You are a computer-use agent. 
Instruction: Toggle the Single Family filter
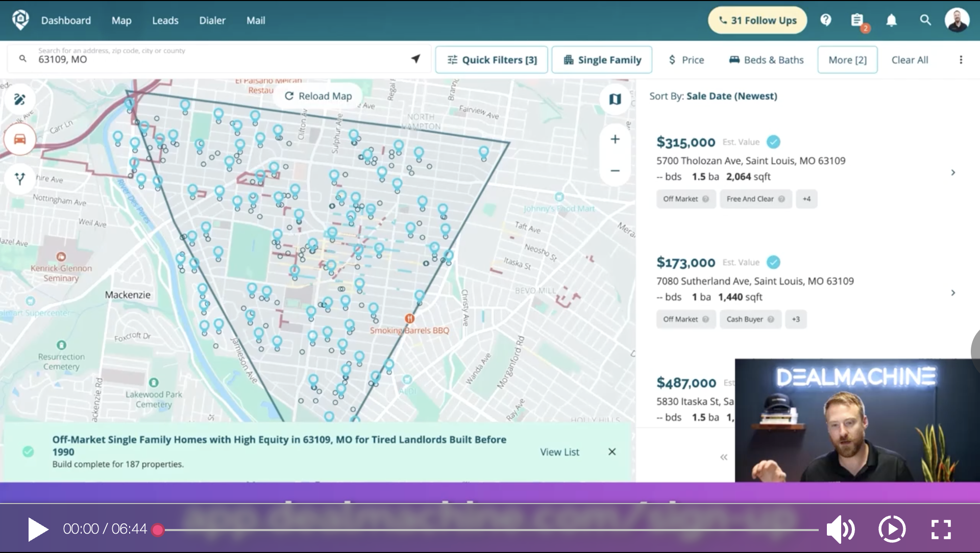pyautogui.click(x=602, y=60)
